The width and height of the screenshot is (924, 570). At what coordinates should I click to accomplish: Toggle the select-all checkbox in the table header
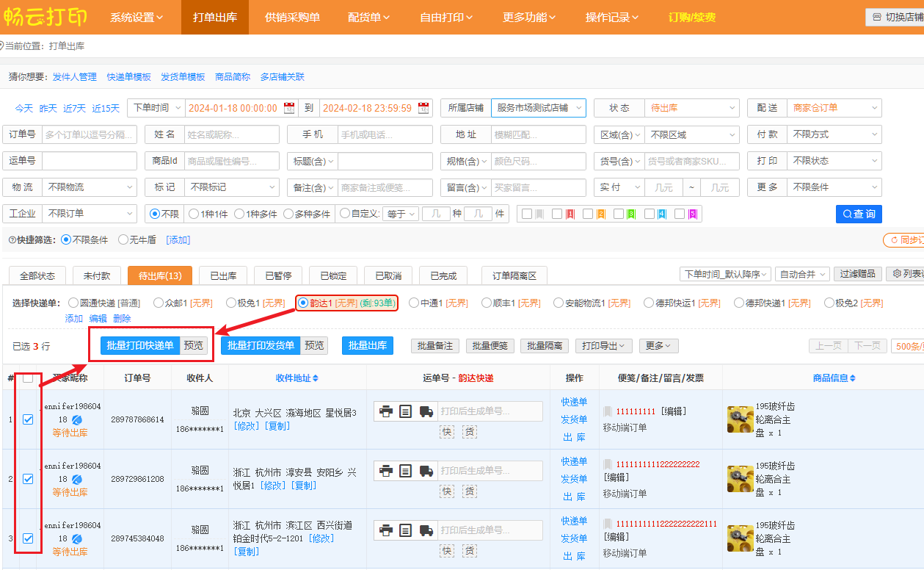click(28, 378)
